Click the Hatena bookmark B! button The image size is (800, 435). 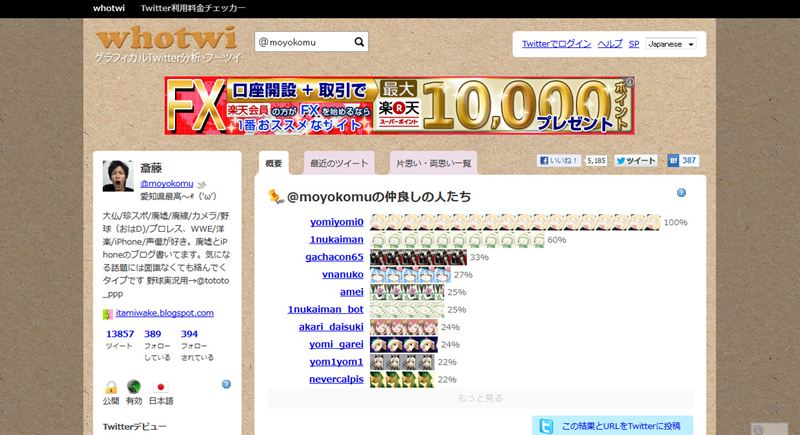coord(673,161)
